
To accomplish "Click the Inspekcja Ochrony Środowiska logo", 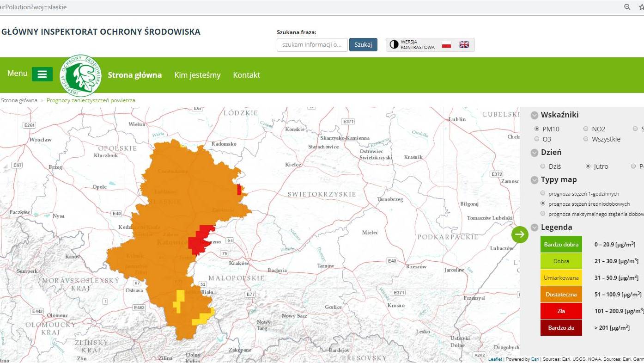I will (x=81, y=75).
